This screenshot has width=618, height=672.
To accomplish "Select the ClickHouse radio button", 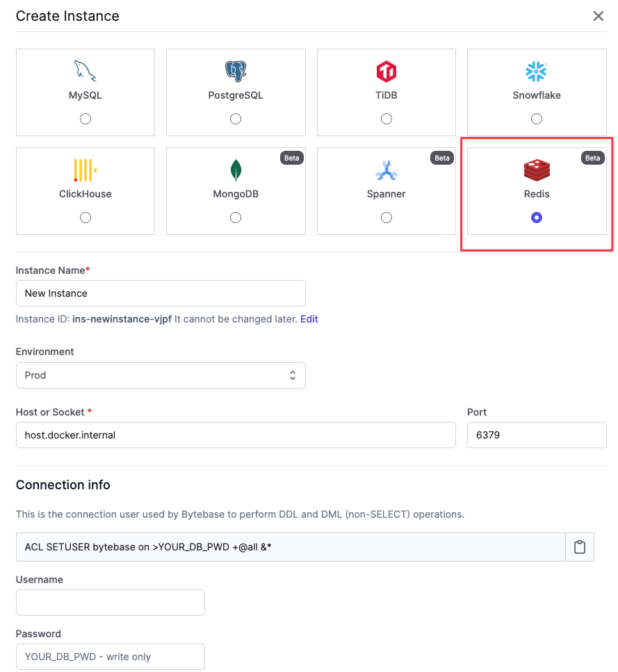I will [86, 218].
